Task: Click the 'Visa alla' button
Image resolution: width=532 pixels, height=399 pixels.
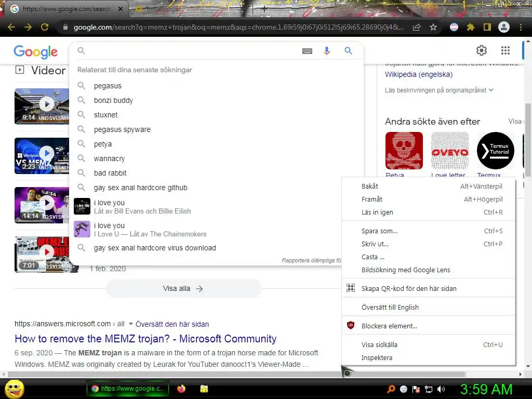Action: [x=183, y=289]
